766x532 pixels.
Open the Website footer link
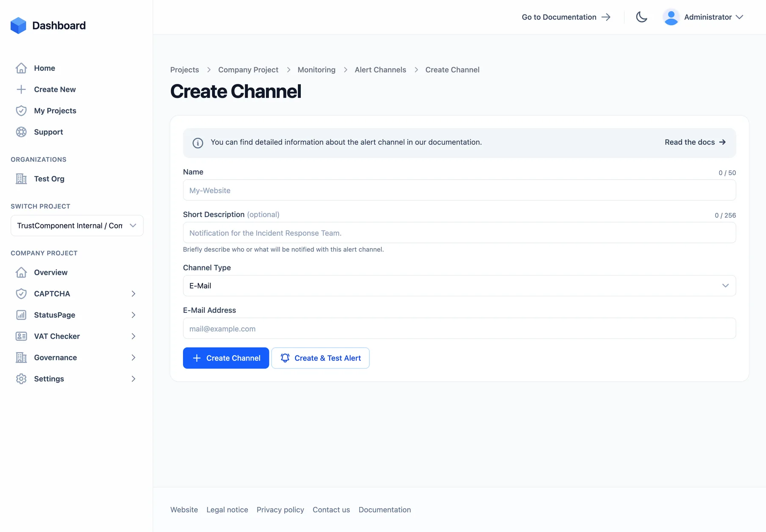(x=184, y=510)
